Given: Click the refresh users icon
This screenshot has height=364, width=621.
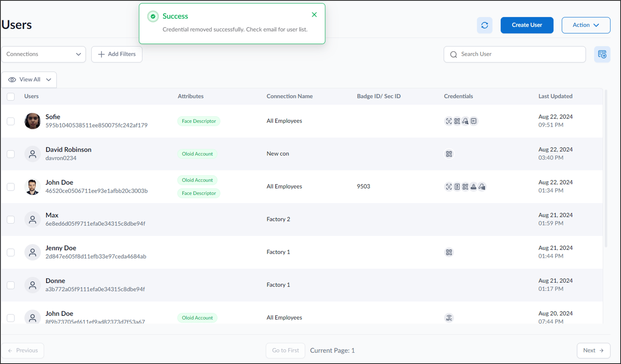Looking at the screenshot, I should (x=484, y=25).
